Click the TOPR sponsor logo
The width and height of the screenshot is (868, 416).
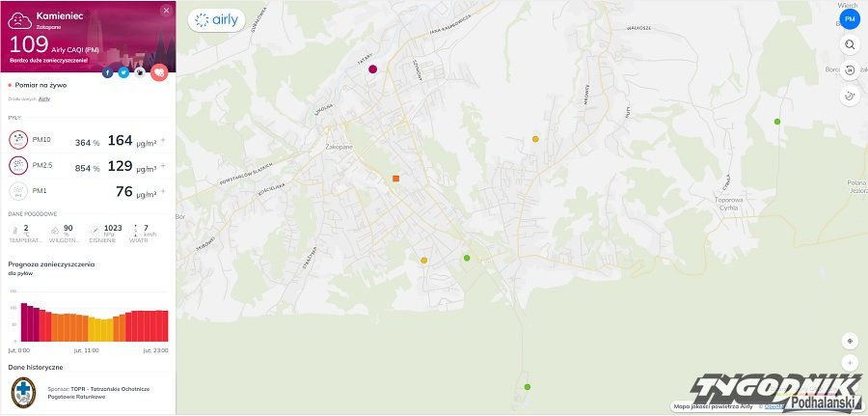23,391
